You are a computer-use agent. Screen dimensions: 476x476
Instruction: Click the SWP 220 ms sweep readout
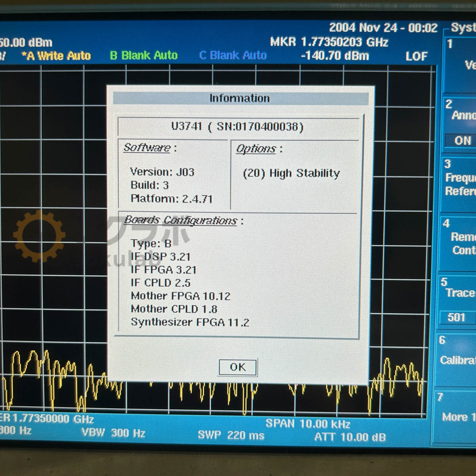(x=231, y=436)
